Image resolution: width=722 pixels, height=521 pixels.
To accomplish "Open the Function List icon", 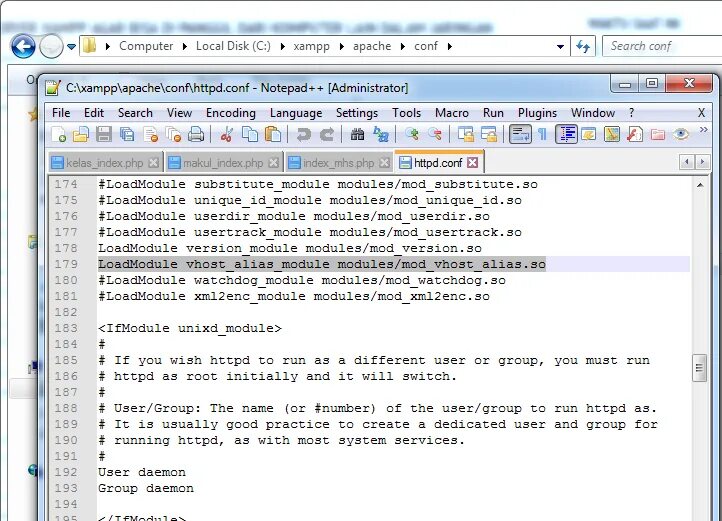I will pos(635,135).
